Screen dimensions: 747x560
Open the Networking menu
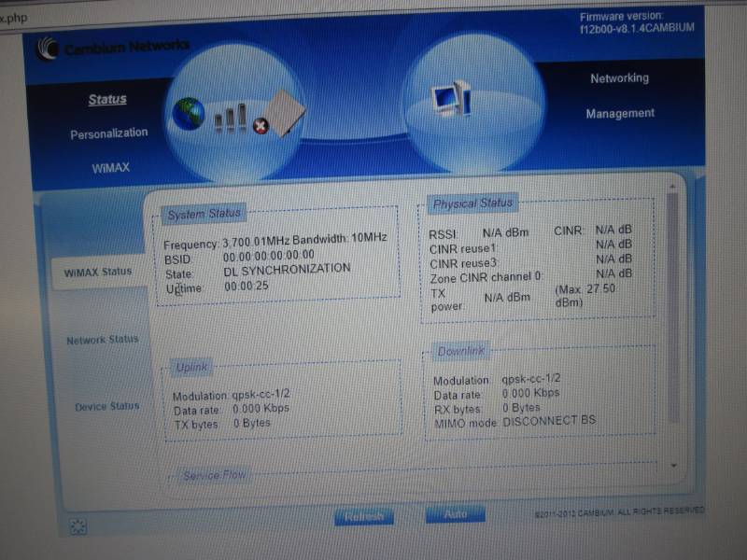point(620,78)
